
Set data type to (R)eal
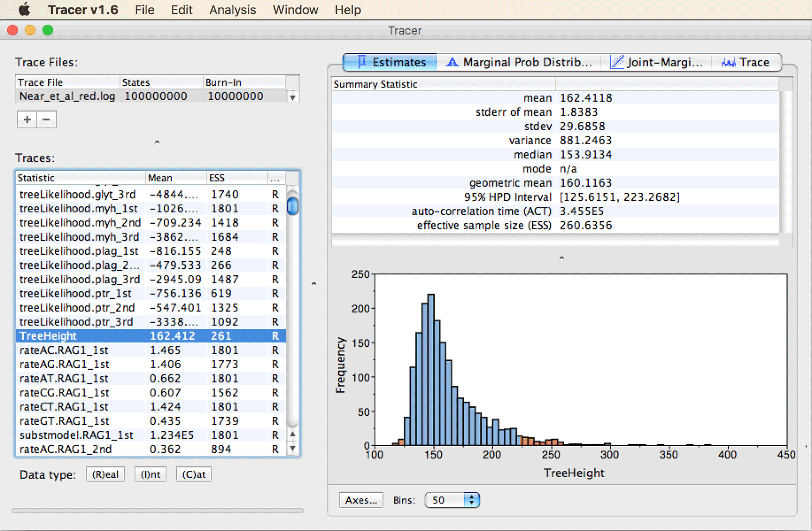tap(105, 474)
